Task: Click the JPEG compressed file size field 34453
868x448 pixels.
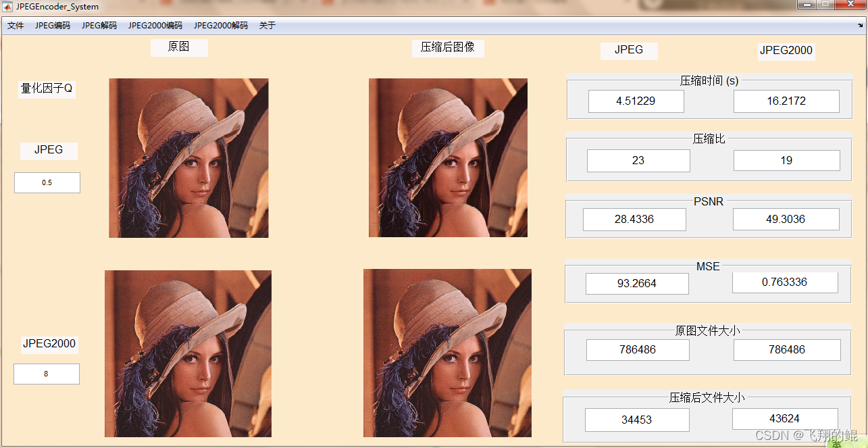Action: click(637, 420)
